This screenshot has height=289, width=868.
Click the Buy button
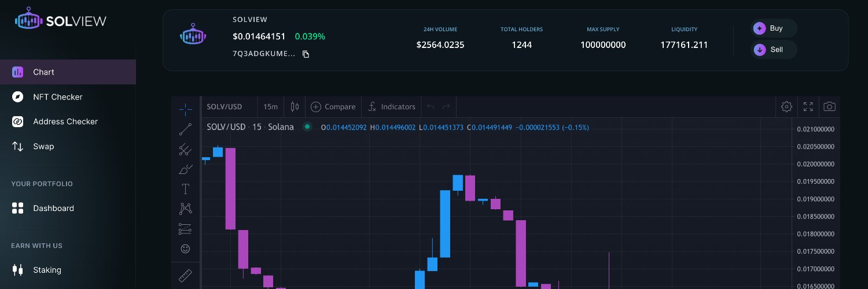pyautogui.click(x=774, y=28)
